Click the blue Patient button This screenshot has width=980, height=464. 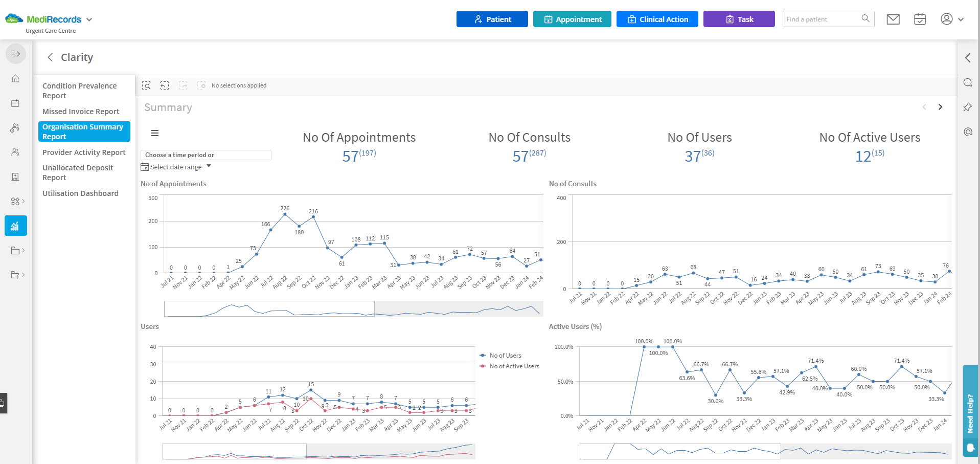coord(492,19)
